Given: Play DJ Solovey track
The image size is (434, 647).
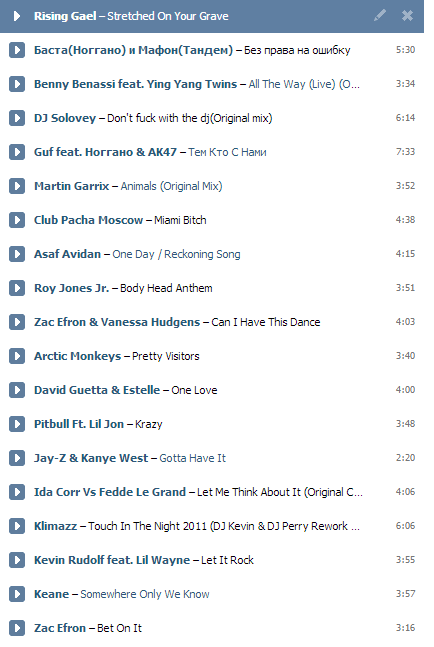Looking at the screenshot, I should [17, 118].
